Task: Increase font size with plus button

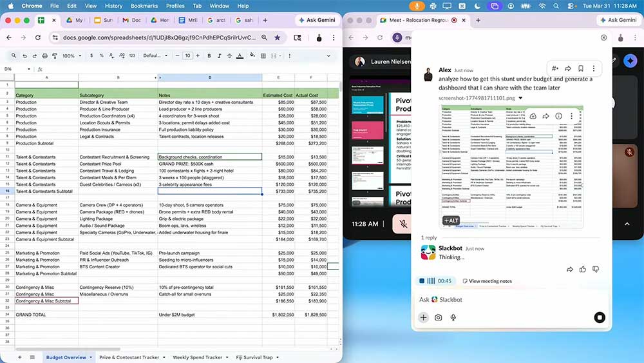Action: pyautogui.click(x=198, y=55)
